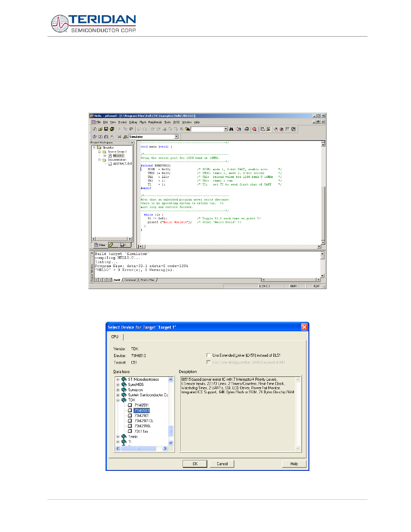Click OK in Select Device dialog
411x532 pixels.
(x=195, y=464)
